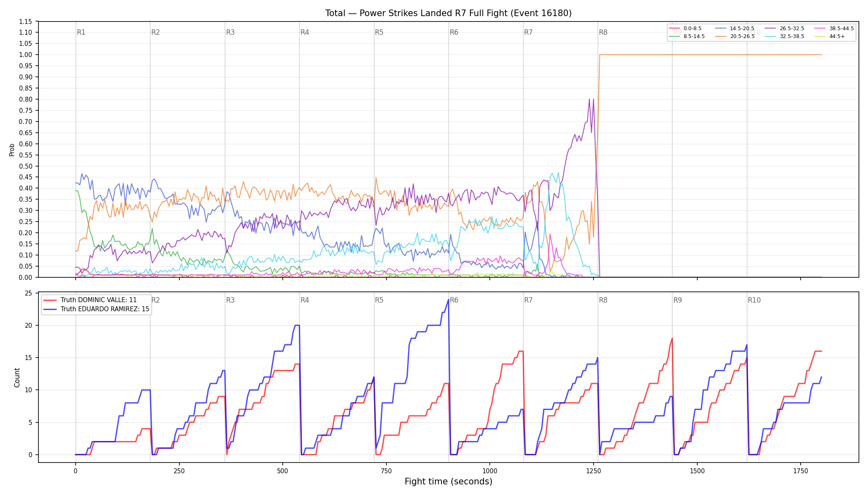Select the 'Truth DOMINIC VALLE: 11' legend entry
Image resolution: width=868 pixels, height=496 pixels.
(x=98, y=300)
